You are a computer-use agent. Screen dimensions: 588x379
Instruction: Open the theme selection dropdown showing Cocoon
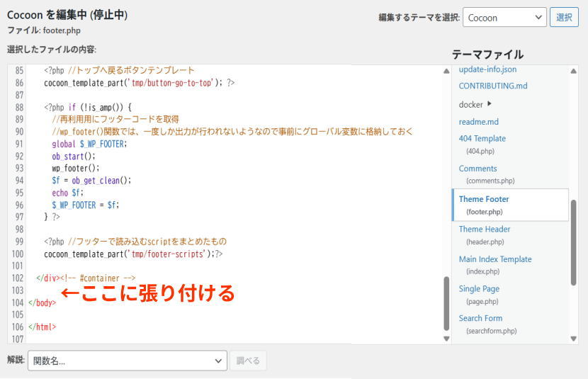click(x=504, y=18)
